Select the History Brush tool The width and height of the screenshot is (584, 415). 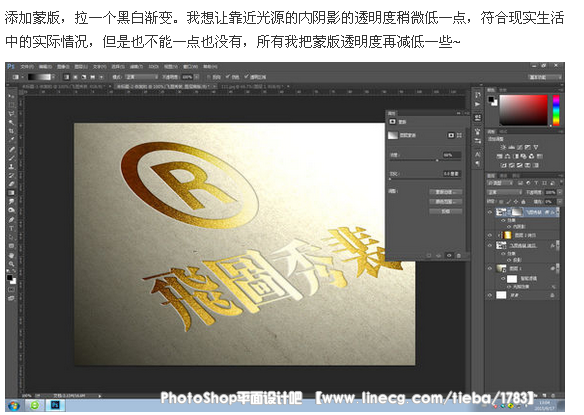click(11, 175)
